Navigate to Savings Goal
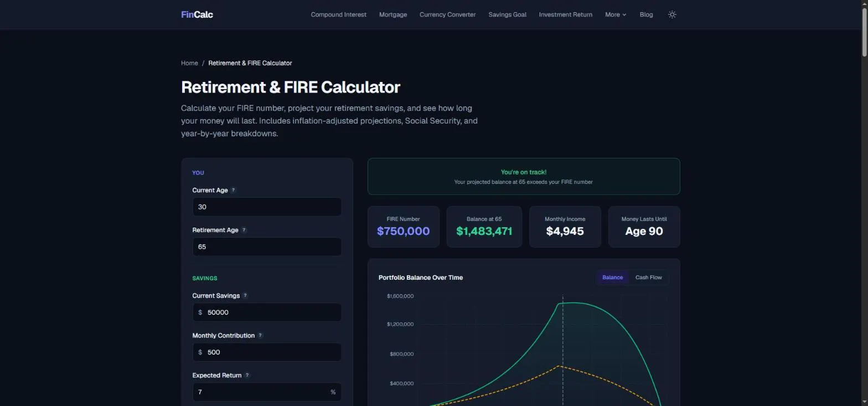868x406 pixels. [x=507, y=14]
